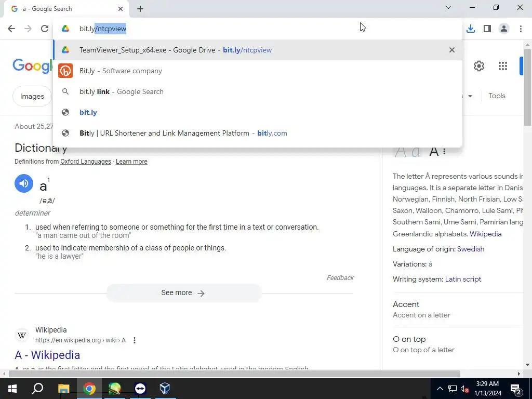The height and width of the screenshot is (399, 532).
Task: Reload the current page
Action: 45,29
